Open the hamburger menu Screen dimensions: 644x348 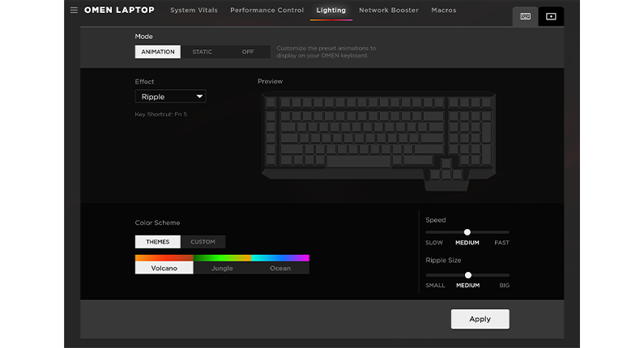[x=74, y=11]
